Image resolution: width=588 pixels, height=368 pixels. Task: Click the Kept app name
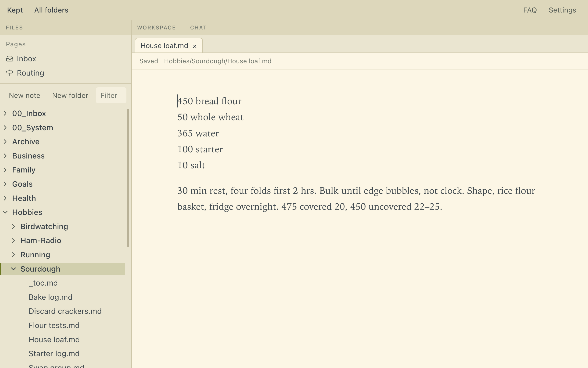tap(15, 10)
